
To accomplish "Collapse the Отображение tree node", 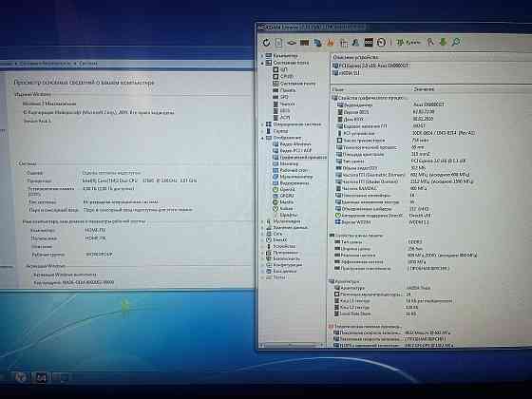I will pyautogui.click(x=262, y=138).
